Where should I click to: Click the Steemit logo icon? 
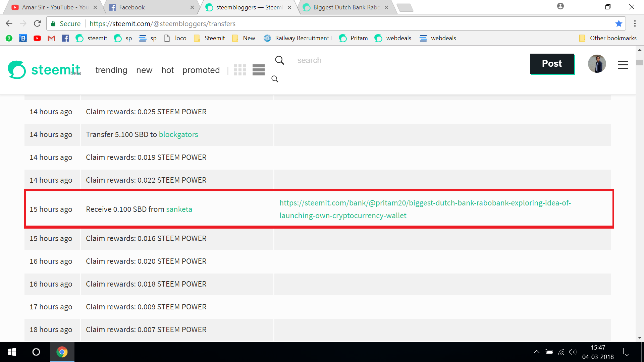click(x=17, y=70)
